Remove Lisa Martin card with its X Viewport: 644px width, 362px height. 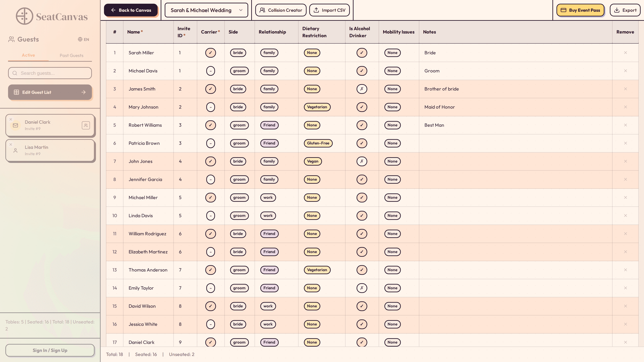11,144
